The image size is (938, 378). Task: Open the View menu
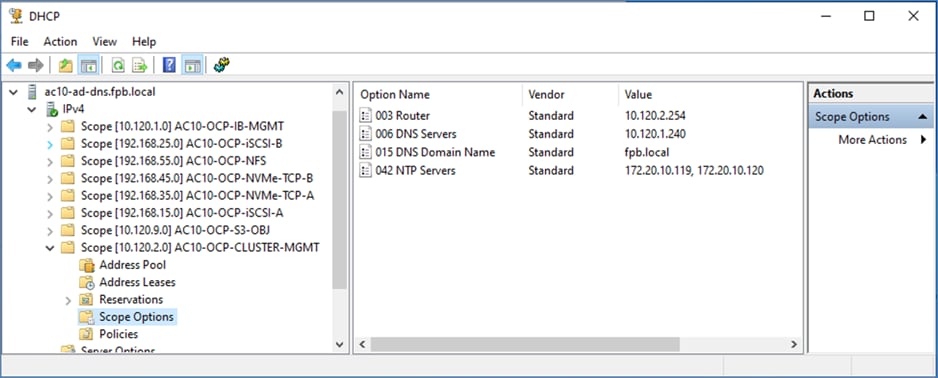104,42
